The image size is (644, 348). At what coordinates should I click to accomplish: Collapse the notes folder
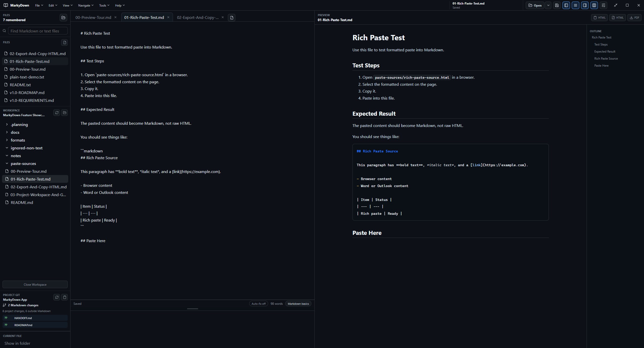pyautogui.click(x=7, y=156)
